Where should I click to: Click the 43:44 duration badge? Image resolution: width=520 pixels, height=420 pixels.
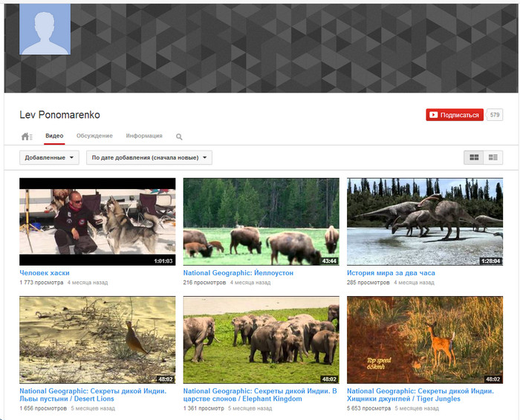(329, 261)
